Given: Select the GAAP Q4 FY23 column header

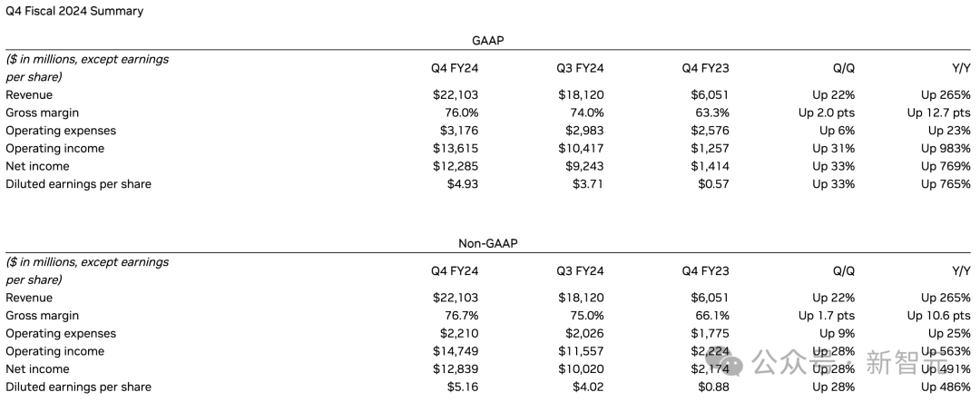Looking at the screenshot, I should pos(706,68).
